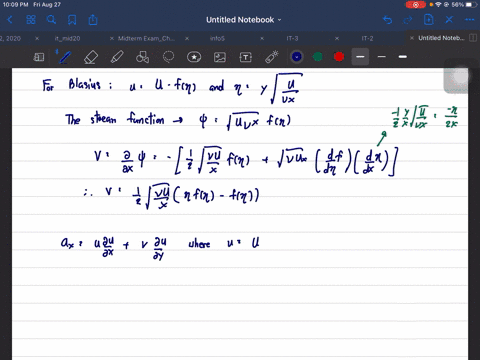Image resolution: width=480 pixels, height=360 pixels.
Task: Open the share and export menu
Action: [93, 20]
